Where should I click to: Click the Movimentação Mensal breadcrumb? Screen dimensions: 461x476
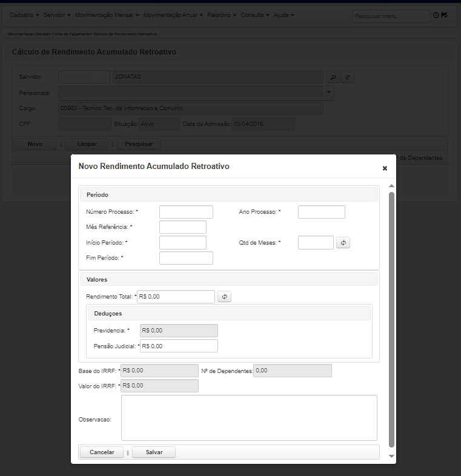click(28, 34)
